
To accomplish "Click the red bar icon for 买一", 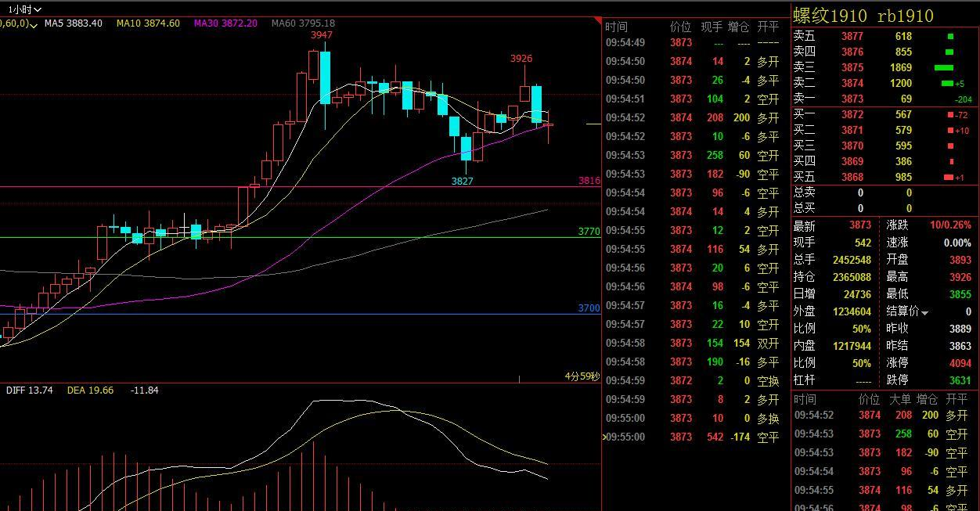I will click(x=950, y=115).
